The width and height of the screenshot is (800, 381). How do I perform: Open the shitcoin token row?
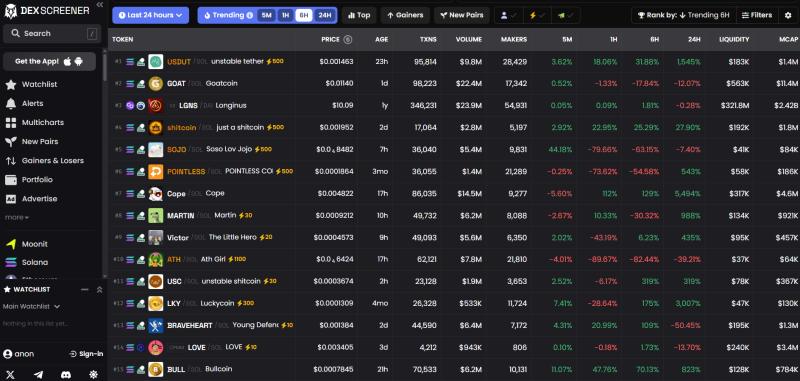pos(454,128)
